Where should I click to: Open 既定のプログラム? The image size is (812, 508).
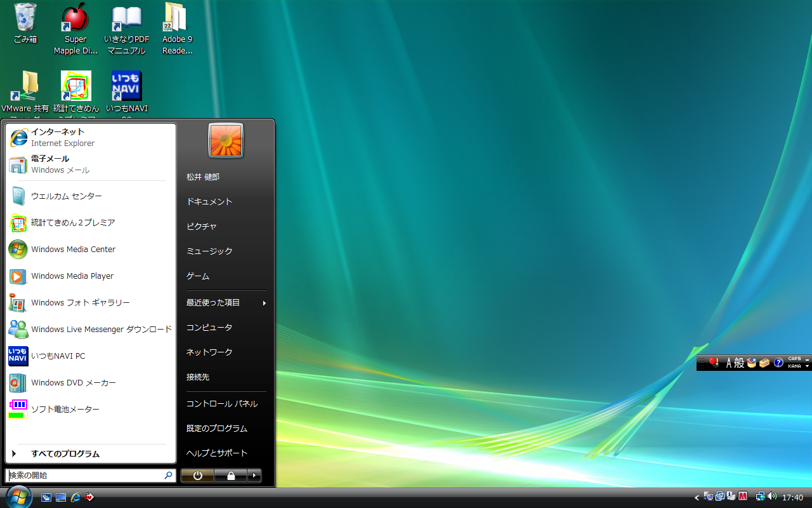pos(226,429)
